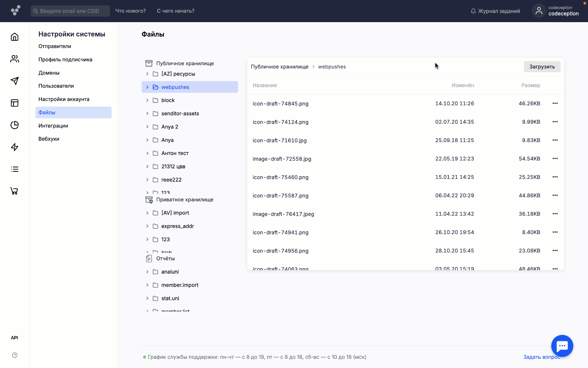
Task: Open the lightning bolt automation icon
Action: click(x=15, y=147)
